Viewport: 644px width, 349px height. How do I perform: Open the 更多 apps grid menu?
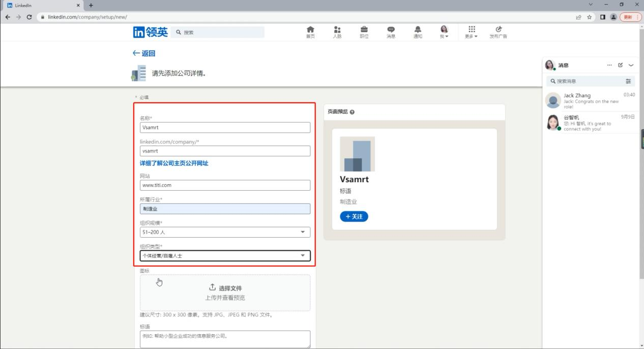pos(471,32)
